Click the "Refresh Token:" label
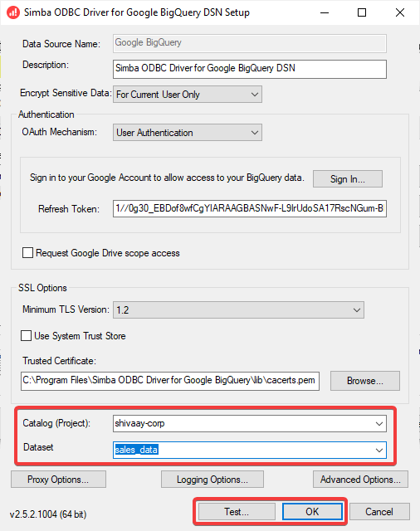This screenshot has width=420, height=531. pos(69,208)
